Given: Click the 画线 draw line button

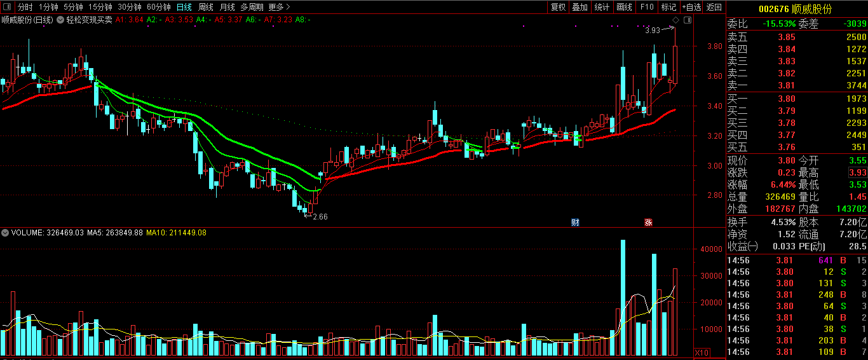Looking at the screenshot, I should coord(624,7).
